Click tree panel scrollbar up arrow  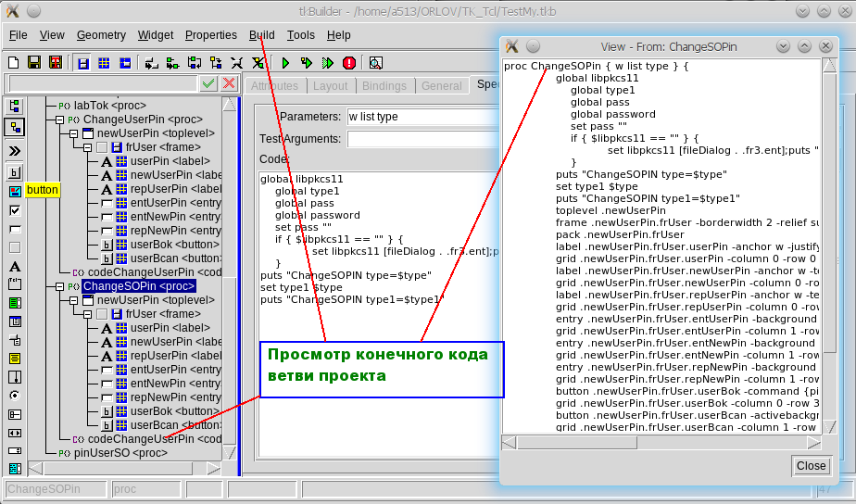pos(230,105)
